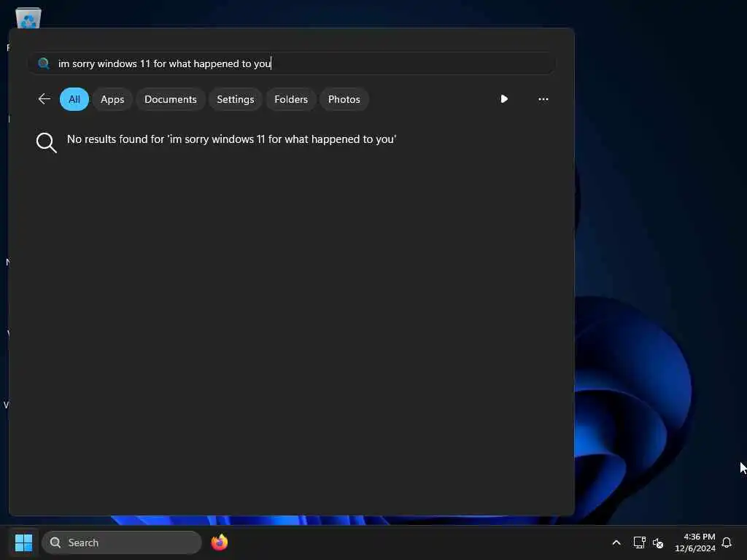747x560 pixels.
Task: Click into the search text field
Action: (x=292, y=63)
